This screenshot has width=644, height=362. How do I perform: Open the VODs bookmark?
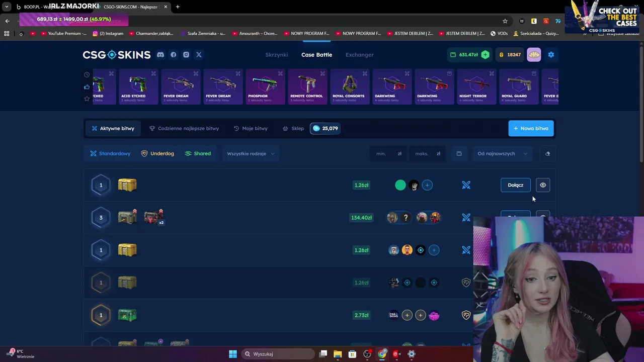click(x=499, y=34)
